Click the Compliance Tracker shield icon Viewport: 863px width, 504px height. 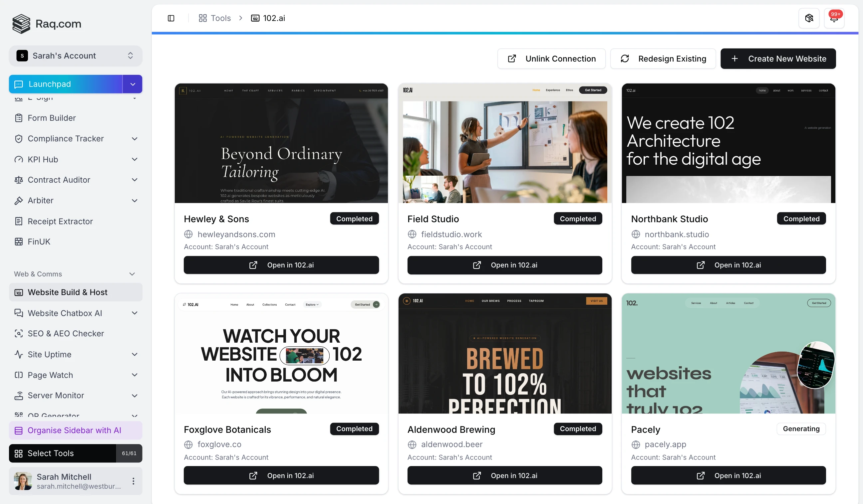pos(19,139)
